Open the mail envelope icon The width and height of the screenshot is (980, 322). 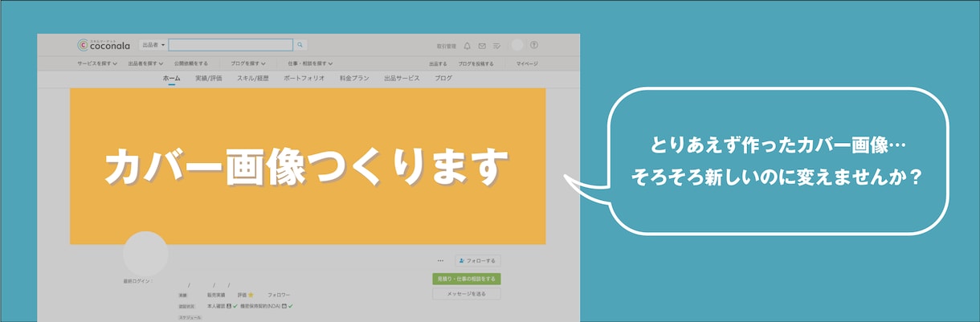[x=482, y=46]
